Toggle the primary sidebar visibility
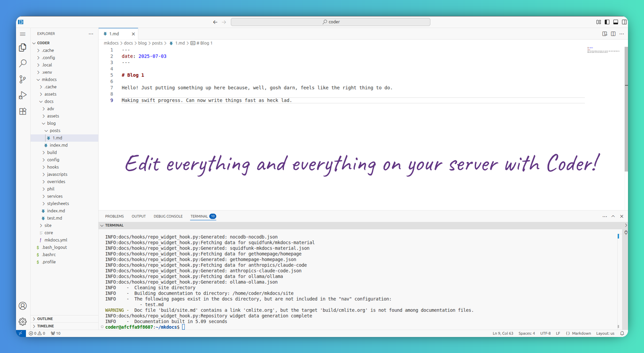Screen dimensions: 644x353 coord(607,22)
